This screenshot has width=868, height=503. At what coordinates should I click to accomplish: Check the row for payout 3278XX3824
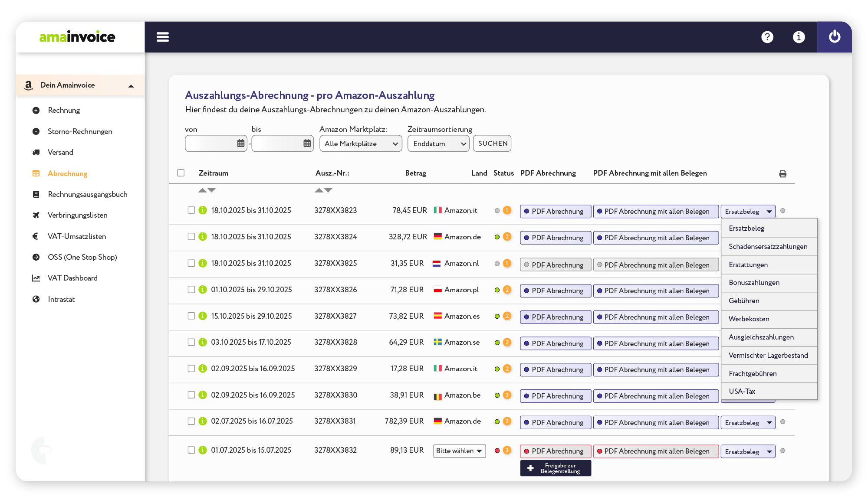[191, 237]
